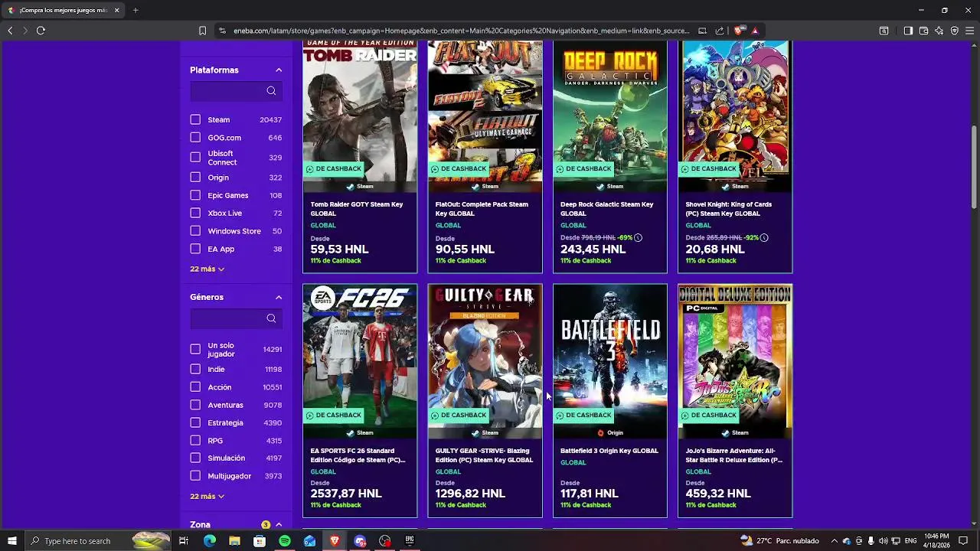Collapse the Géneros filter section
The height and width of the screenshot is (551, 980).
click(279, 297)
